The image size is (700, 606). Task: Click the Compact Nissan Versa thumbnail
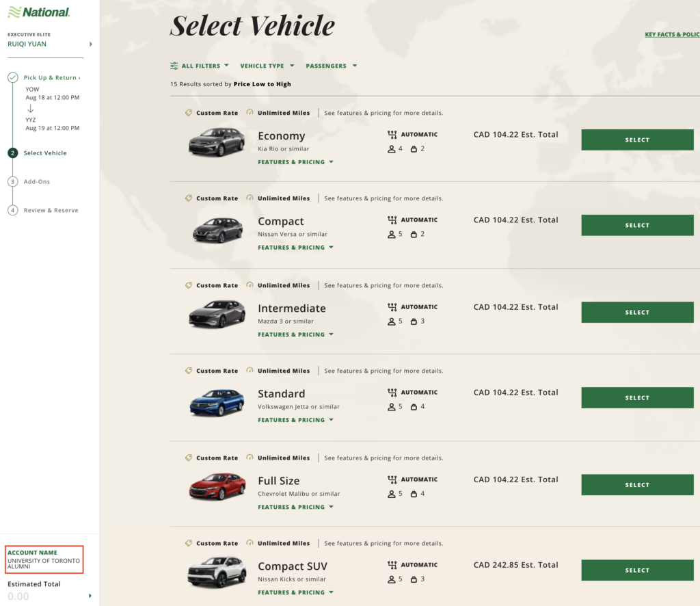217,230
